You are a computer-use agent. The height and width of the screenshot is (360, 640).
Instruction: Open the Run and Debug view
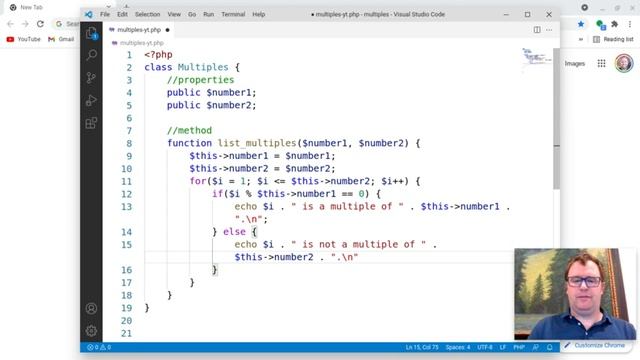[x=91, y=100]
